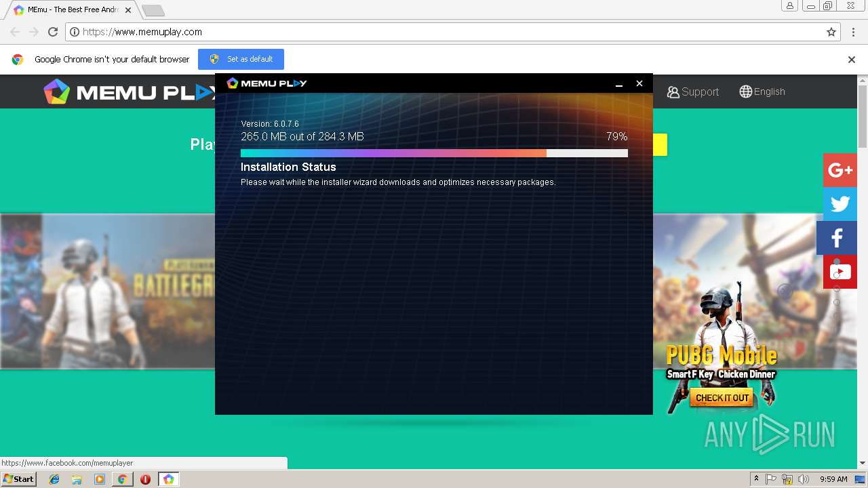
Task: Open the Windows Start menu
Action: click(x=18, y=479)
